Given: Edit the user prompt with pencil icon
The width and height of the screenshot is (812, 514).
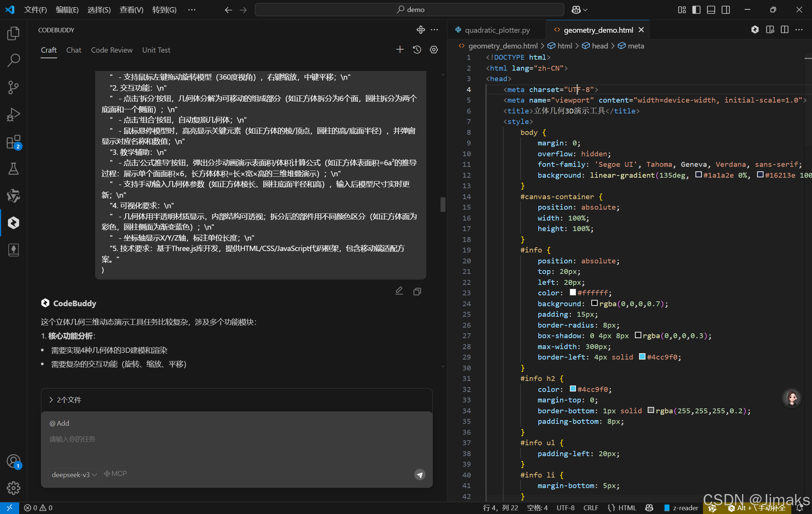Looking at the screenshot, I should 399,291.
